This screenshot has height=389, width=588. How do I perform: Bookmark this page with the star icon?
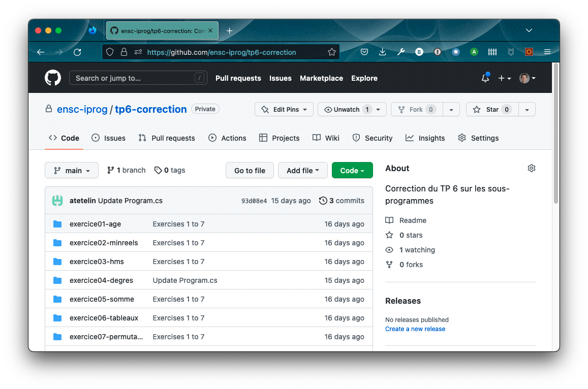(x=331, y=52)
